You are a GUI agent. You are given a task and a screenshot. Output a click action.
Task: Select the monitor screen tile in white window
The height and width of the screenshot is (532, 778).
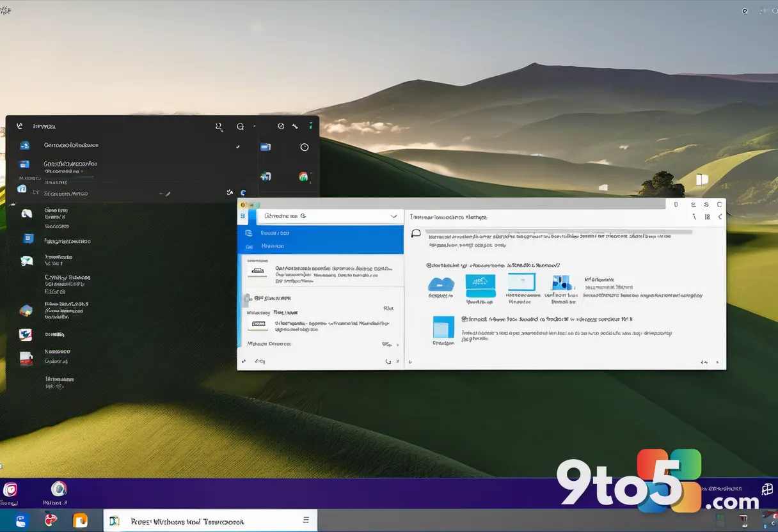(x=521, y=282)
